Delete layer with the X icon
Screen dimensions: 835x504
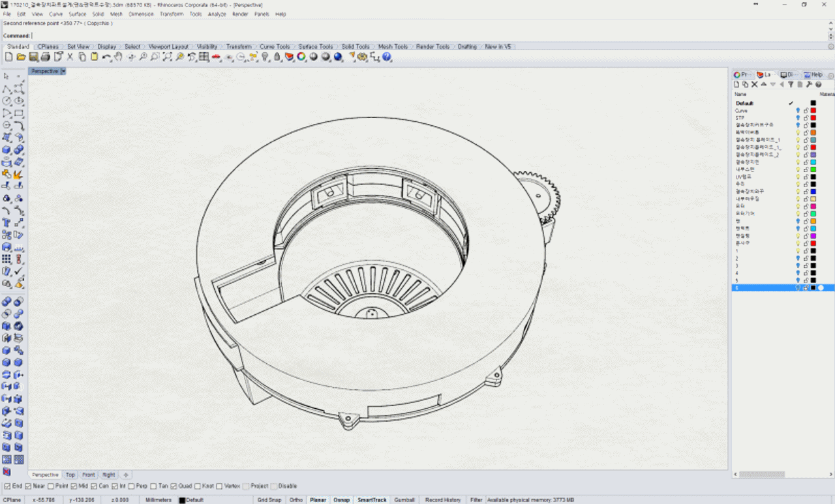pos(755,84)
